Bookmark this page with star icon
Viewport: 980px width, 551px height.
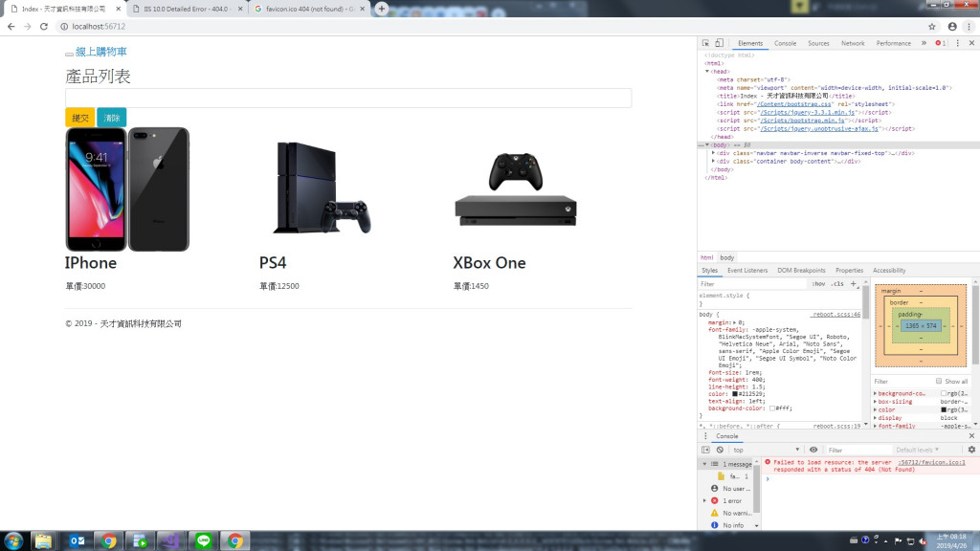pyautogui.click(x=932, y=26)
